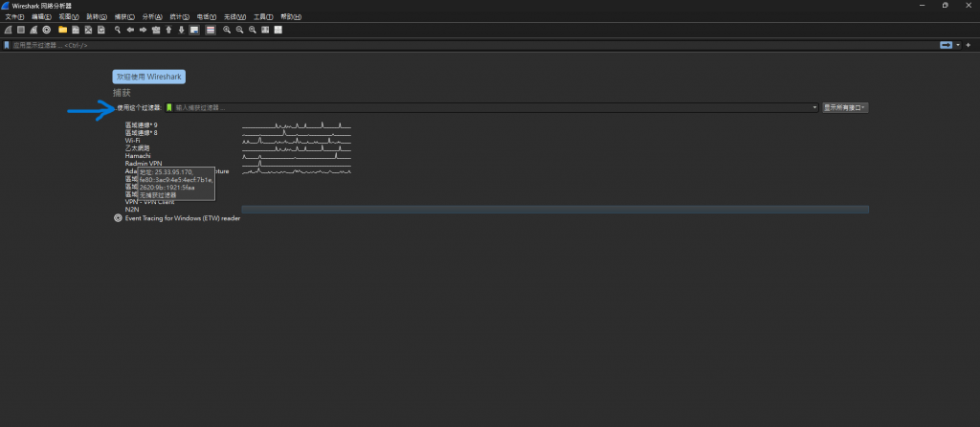
Task: Select the N2N interface
Action: 132,210
